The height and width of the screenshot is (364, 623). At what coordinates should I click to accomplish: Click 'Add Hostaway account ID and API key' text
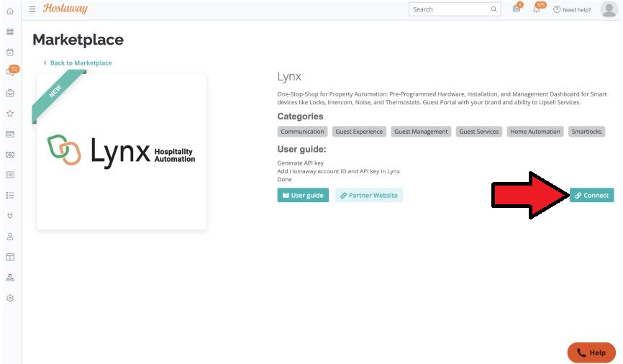click(339, 171)
